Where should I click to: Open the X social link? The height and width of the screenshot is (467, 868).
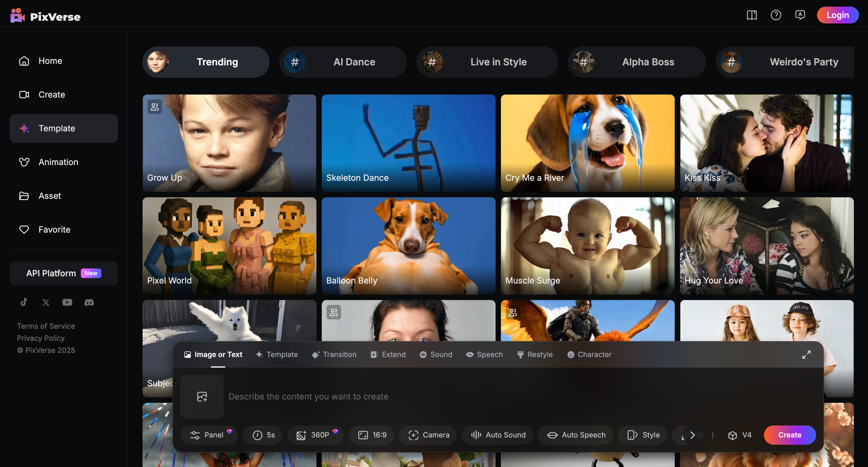[46, 302]
